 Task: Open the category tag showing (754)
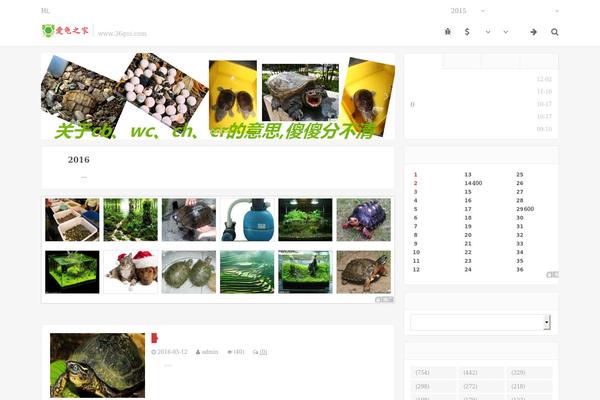click(x=433, y=372)
